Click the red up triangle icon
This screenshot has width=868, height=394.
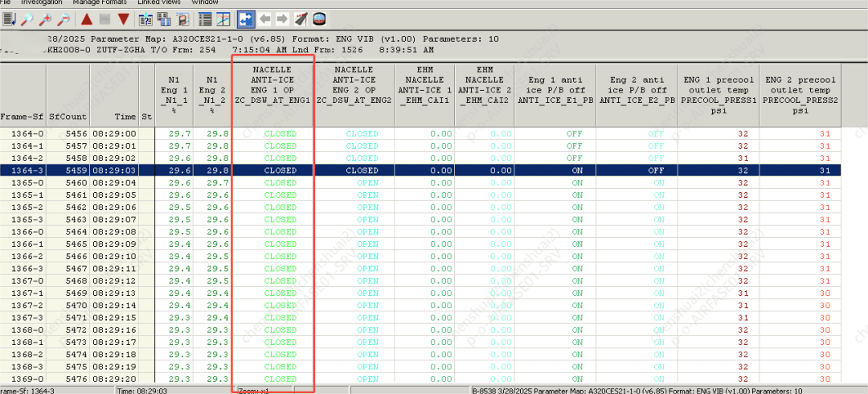tap(86, 18)
